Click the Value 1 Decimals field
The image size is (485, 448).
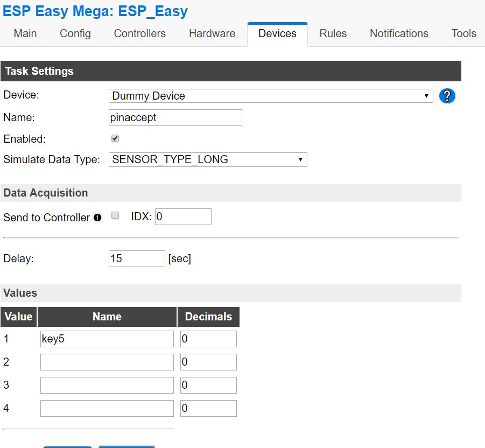208,339
